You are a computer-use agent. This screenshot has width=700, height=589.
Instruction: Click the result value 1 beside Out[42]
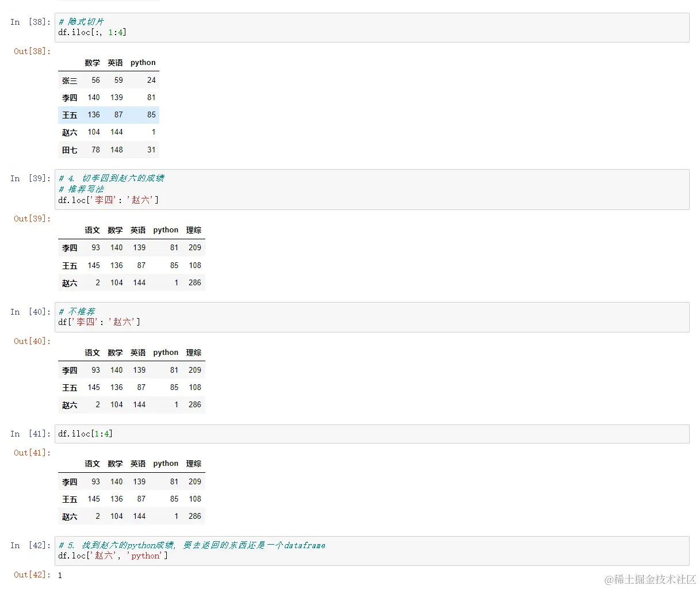60,575
